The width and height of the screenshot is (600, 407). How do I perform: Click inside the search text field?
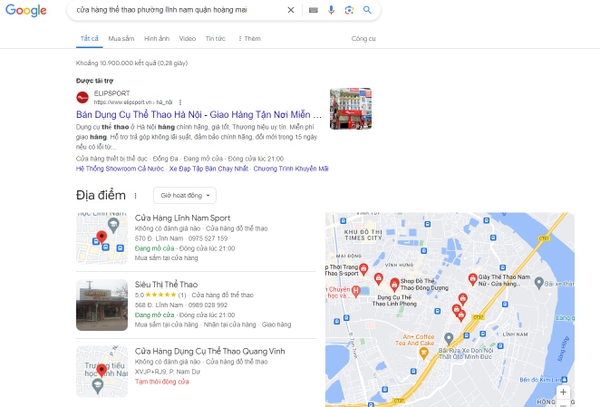(178, 10)
